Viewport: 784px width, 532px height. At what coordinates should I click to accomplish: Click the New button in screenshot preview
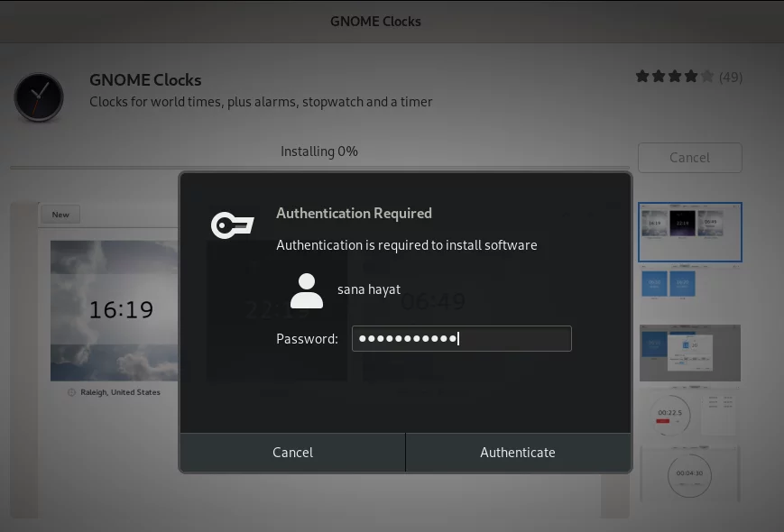[x=60, y=215]
